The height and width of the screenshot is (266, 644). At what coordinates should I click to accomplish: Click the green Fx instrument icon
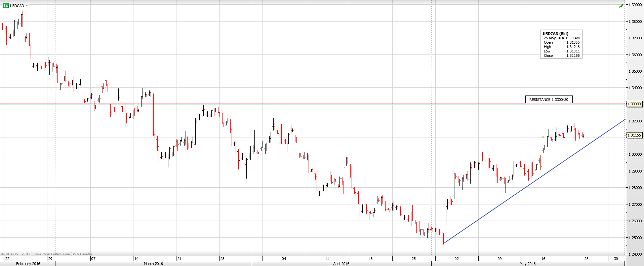pos(6,5)
